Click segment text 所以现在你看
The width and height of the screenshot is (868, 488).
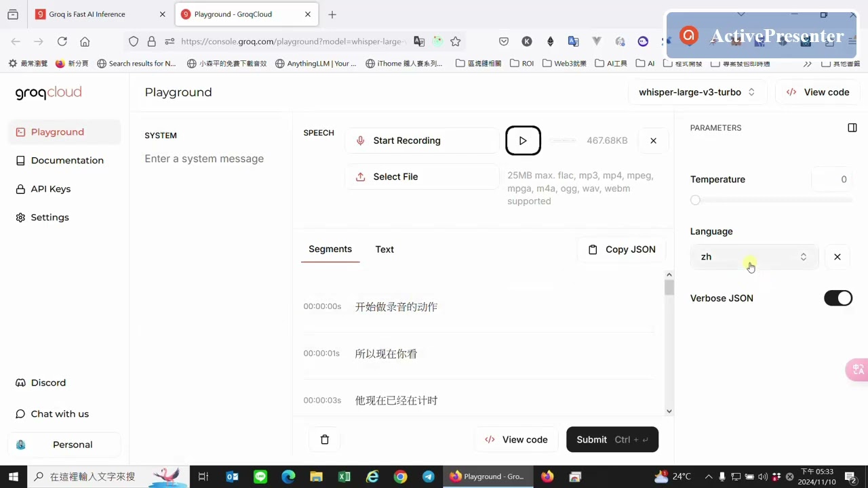(386, 354)
